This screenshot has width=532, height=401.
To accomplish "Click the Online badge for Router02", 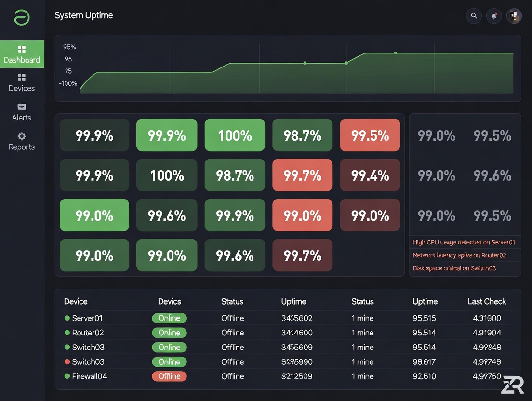I will (169, 333).
